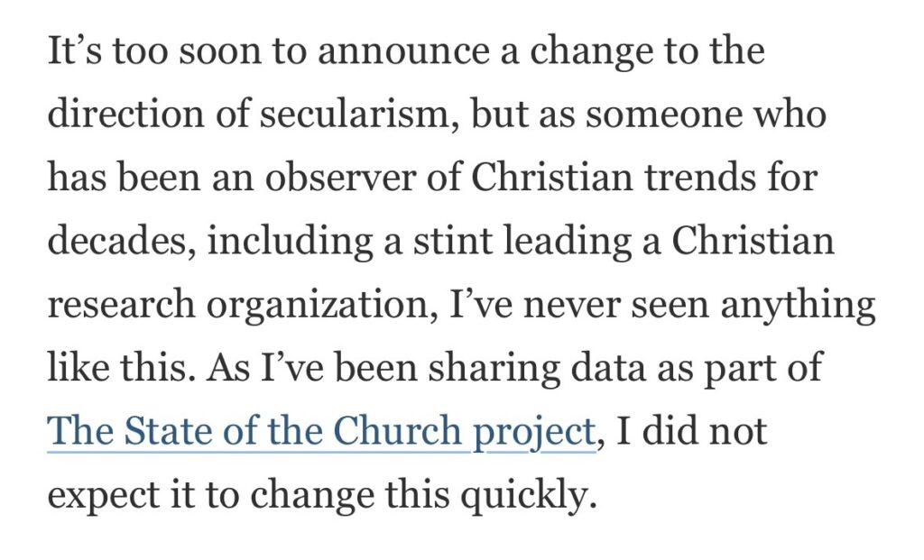Click the word "quickly" in the last line

528,496
